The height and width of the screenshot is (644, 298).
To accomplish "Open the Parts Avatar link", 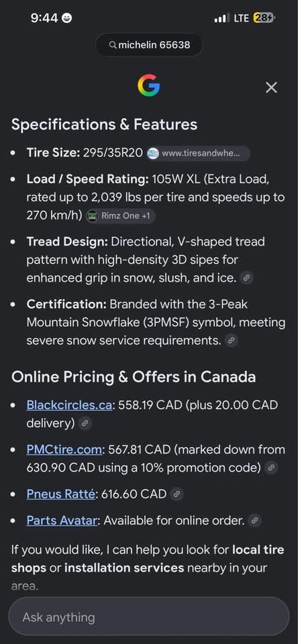I will [x=62, y=521].
